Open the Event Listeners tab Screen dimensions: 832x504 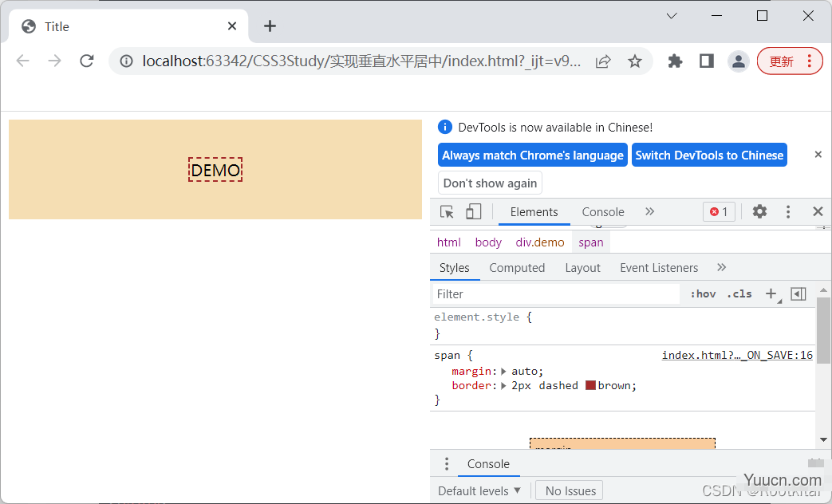click(658, 268)
